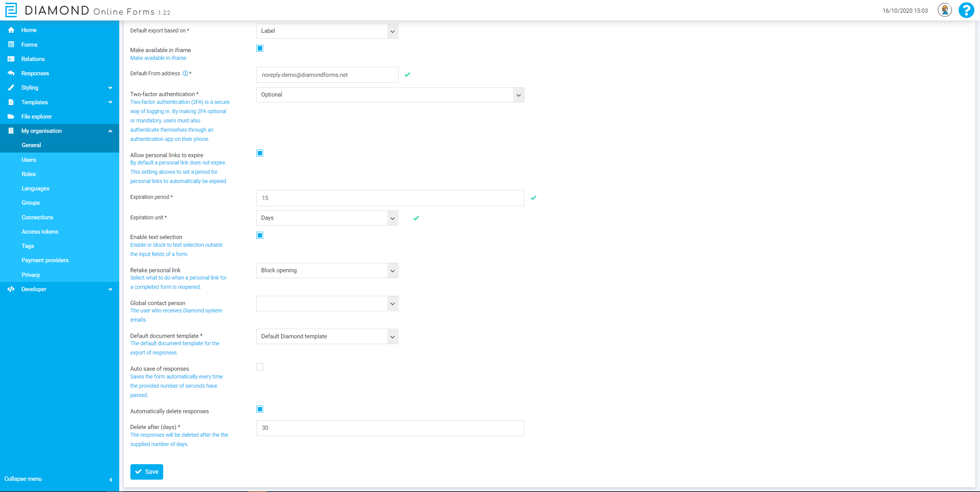Click the Responses reply-arrow icon
The height and width of the screenshot is (492, 980).
click(x=11, y=73)
